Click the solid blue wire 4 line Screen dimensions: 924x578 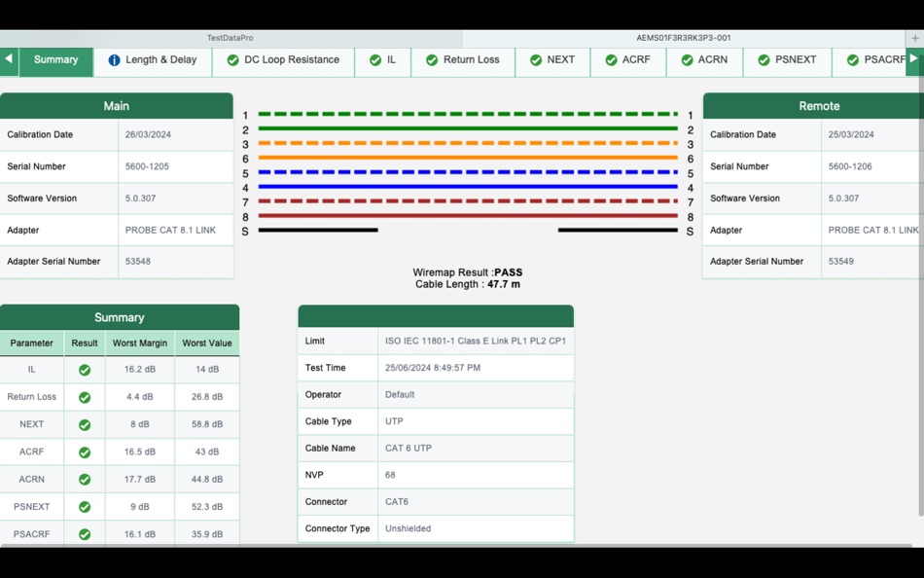click(468, 187)
